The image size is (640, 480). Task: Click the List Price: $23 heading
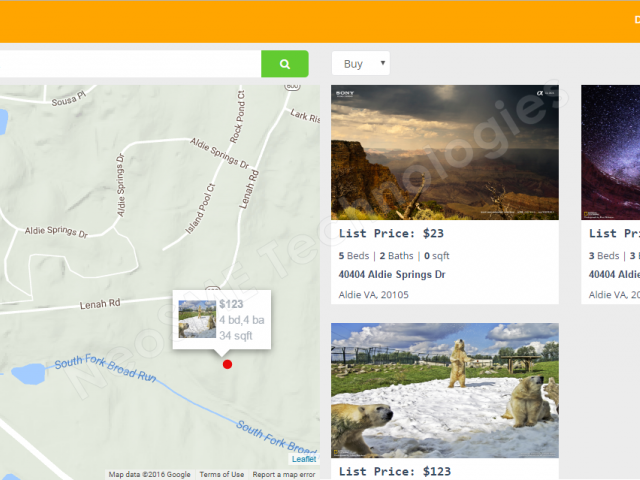[391, 234]
